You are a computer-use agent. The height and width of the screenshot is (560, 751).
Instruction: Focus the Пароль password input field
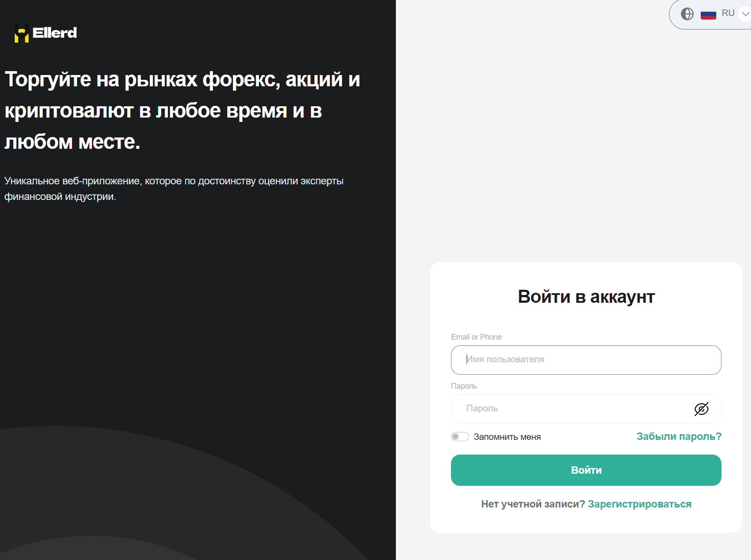coord(572,409)
